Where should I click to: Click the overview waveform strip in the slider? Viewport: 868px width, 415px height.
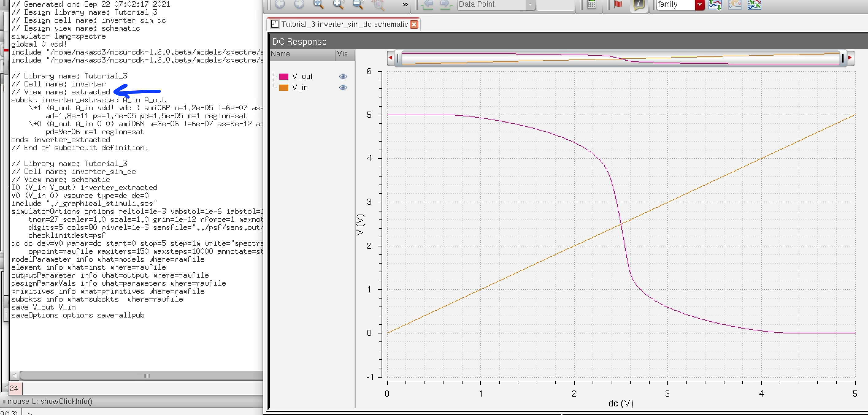(x=620, y=58)
